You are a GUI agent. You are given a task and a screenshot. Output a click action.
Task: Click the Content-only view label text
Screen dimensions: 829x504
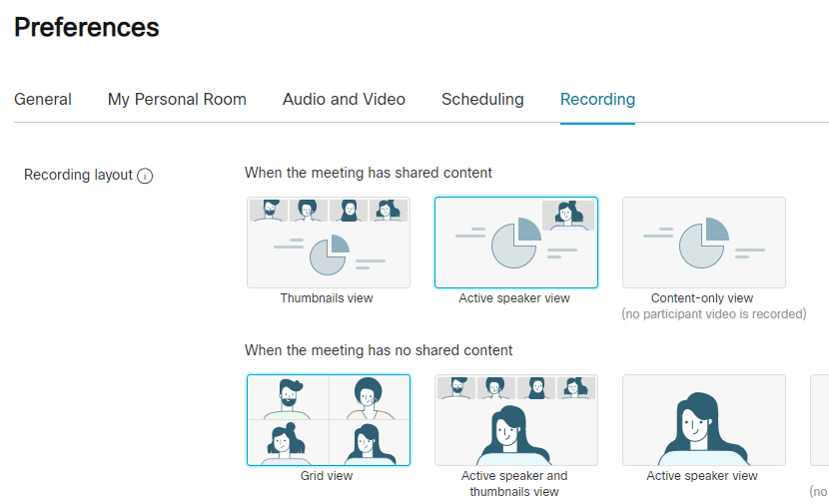pyautogui.click(x=702, y=298)
